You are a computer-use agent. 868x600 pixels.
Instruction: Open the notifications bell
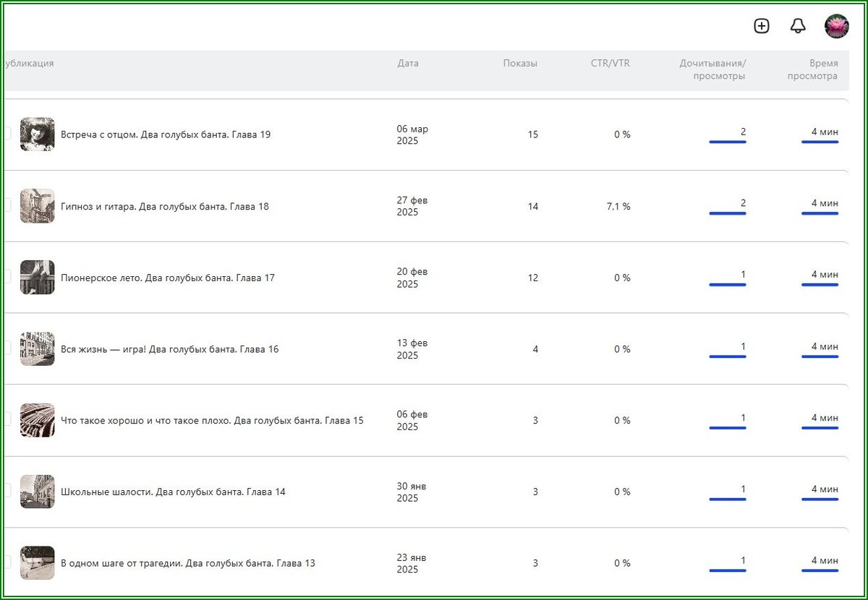pyautogui.click(x=798, y=26)
